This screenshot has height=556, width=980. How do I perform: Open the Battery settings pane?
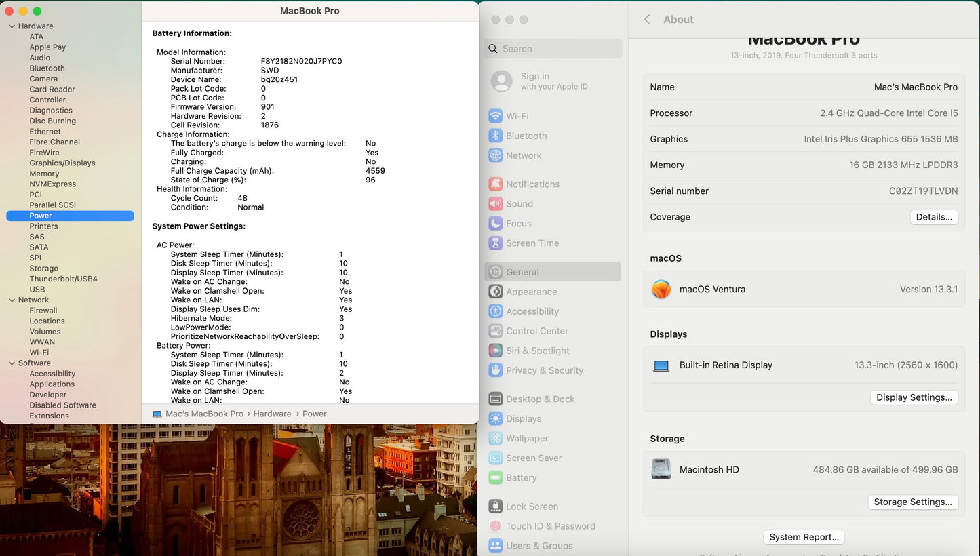521,478
